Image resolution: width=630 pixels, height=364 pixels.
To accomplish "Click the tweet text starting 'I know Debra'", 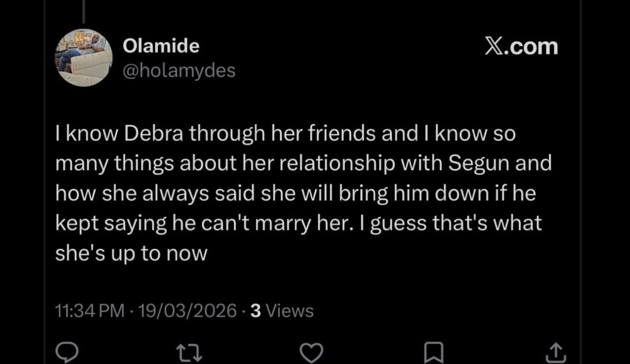I will (x=285, y=134).
